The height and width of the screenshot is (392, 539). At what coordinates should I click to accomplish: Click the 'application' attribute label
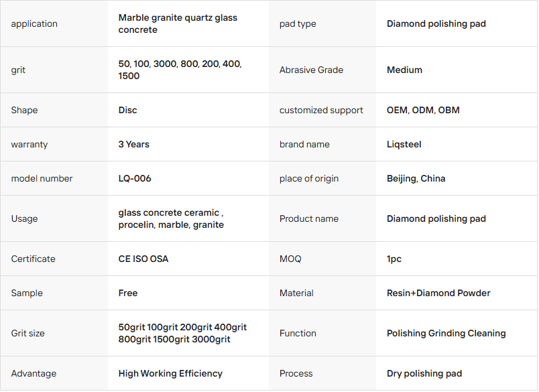34,24
